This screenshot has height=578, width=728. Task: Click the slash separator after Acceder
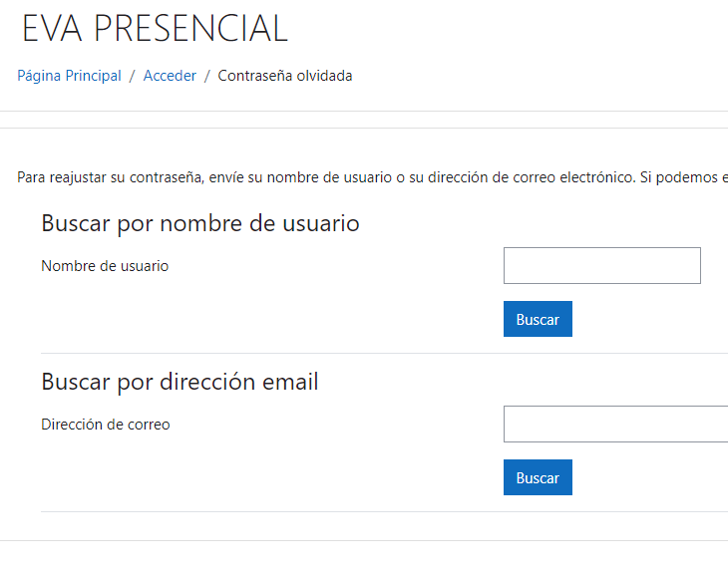click(207, 76)
